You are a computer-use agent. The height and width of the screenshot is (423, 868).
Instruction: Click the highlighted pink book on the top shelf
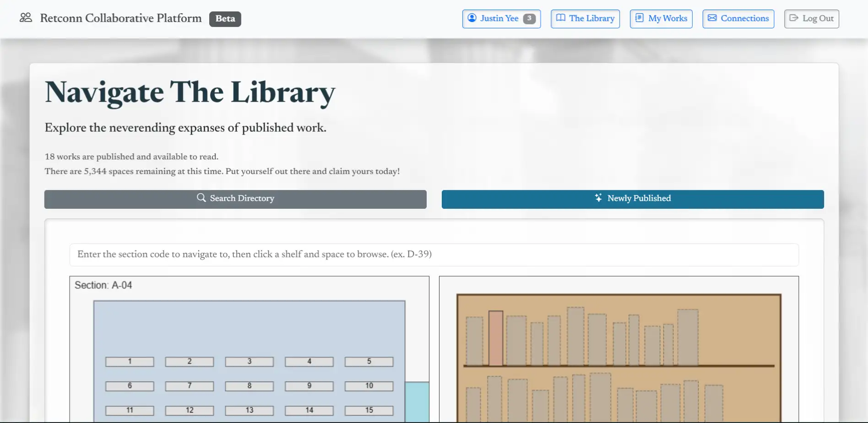(x=496, y=338)
